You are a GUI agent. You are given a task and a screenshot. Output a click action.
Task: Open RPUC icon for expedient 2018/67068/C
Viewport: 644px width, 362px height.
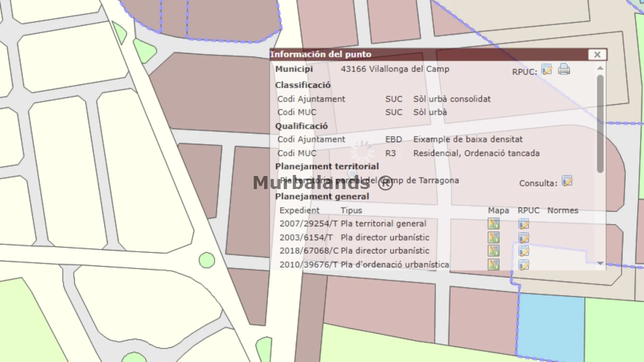[524, 251]
